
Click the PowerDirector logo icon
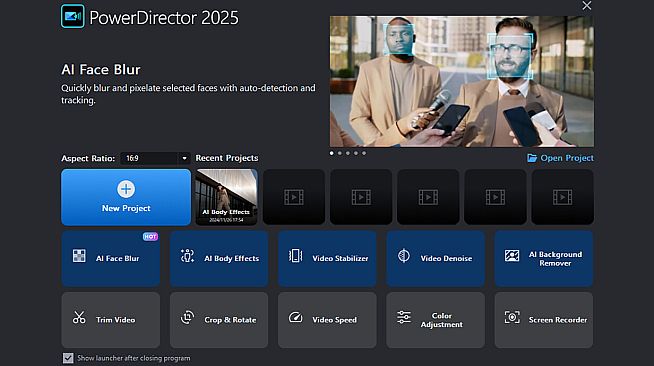click(x=73, y=16)
